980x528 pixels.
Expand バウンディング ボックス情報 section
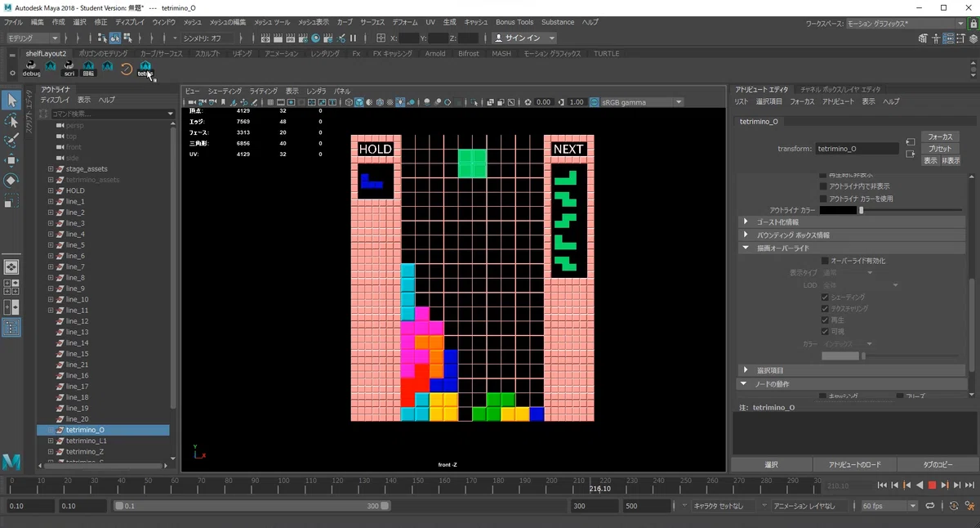click(852, 235)
